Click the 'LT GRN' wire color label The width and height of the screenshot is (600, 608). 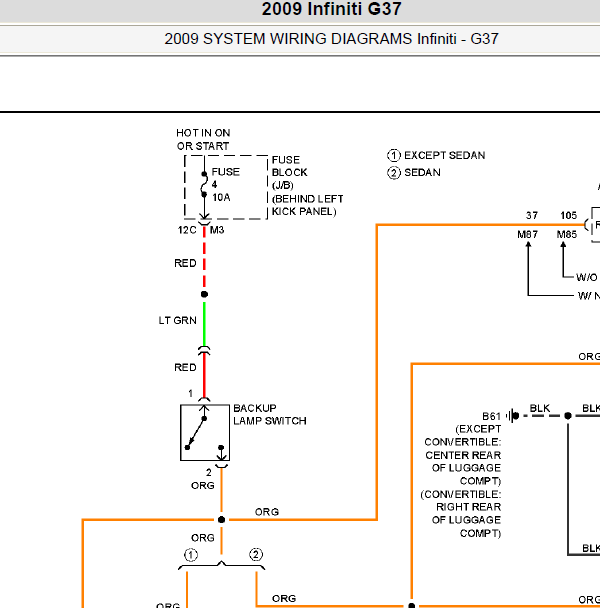click(x=178, y=321)
